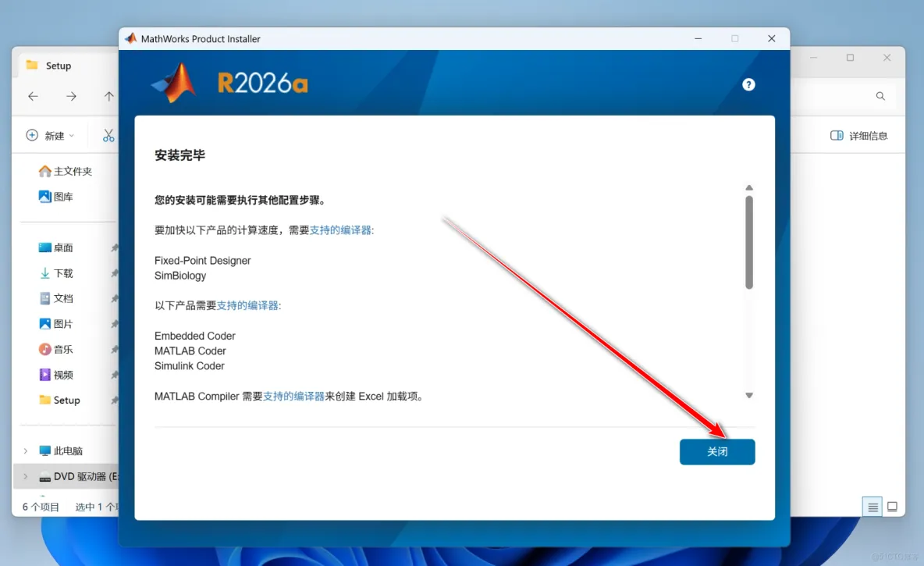Open the 新建 dropdown in Explorer
The image size is (924, 566).
point(50,136)
